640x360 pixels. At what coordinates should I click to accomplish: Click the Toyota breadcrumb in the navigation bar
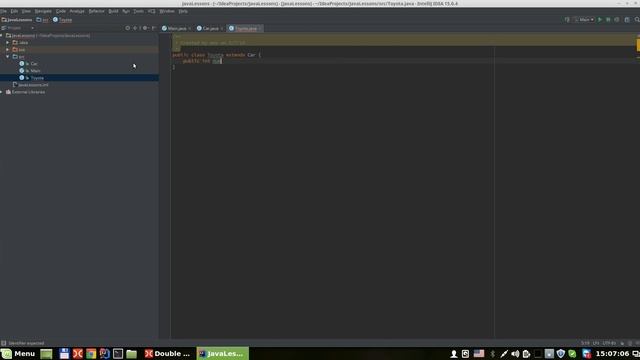(62, 20)
